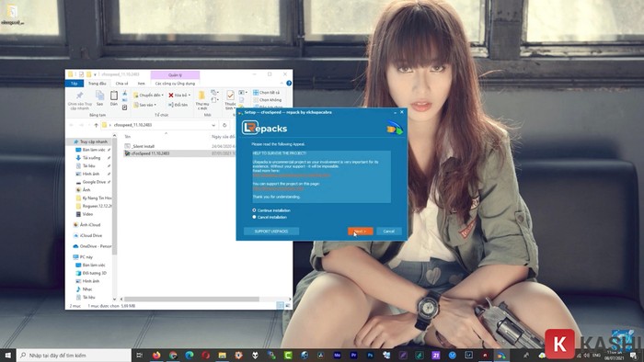The height and width of the screenshot is (362, 644).
Task: Switch to large icons view in status bar
Action: pos(287,305)
